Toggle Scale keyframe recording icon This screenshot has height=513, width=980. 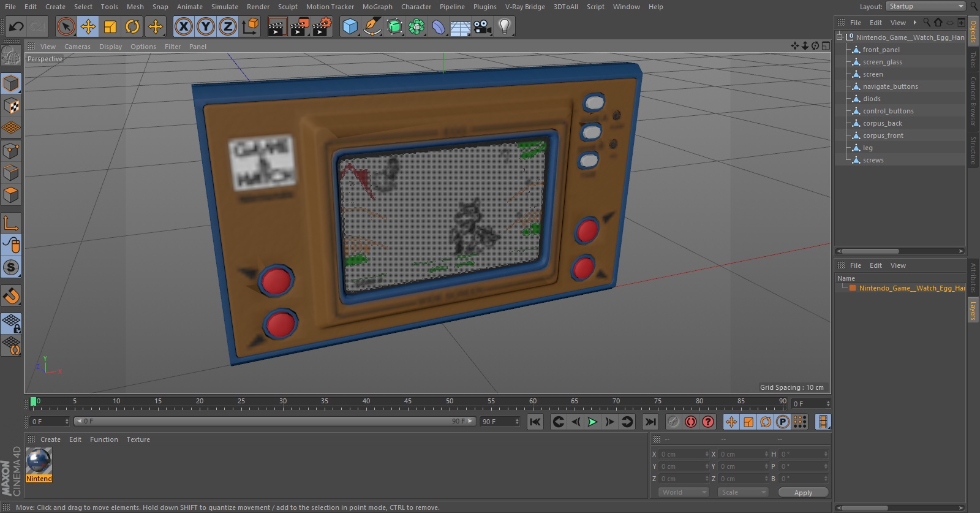(x=748, y=422)
